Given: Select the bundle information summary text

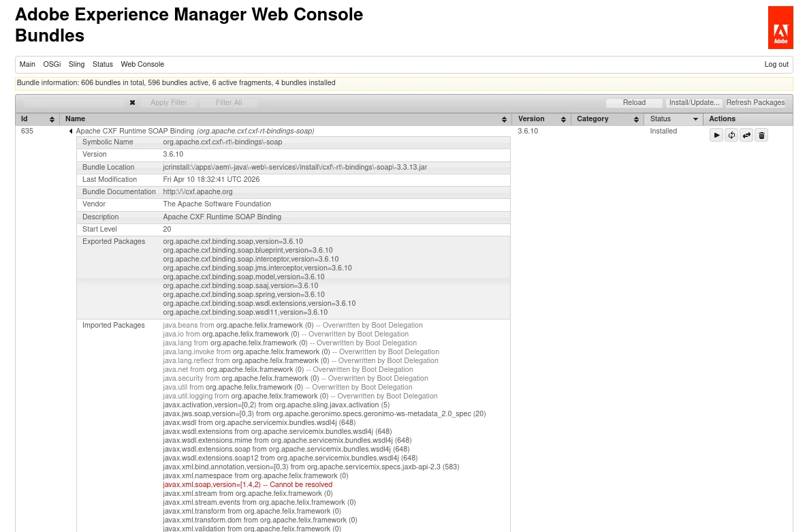Looking at the screenshot, I should pos(176,83).
